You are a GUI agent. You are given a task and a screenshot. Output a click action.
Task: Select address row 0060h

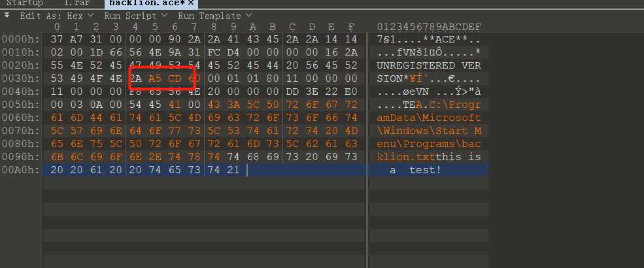21,118
